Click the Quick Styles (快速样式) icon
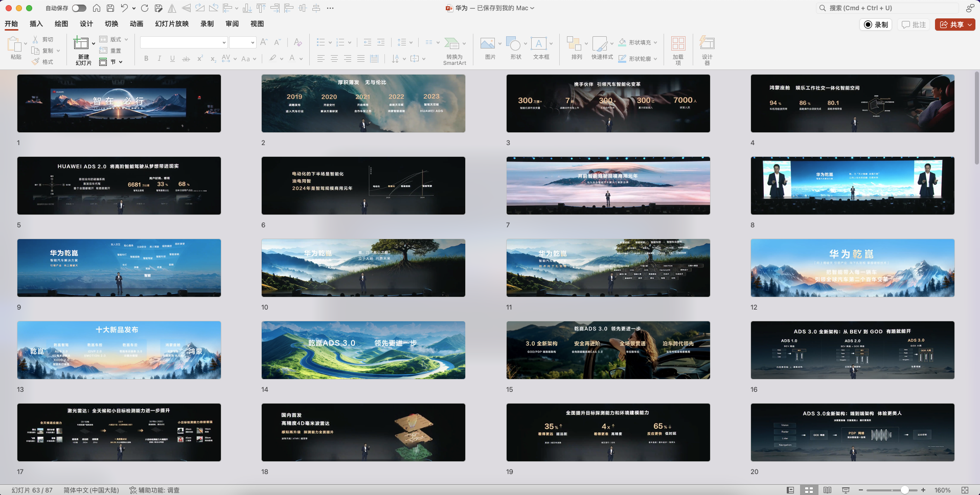Viewport: 980px width, 495px height. [x=599, y=43]
